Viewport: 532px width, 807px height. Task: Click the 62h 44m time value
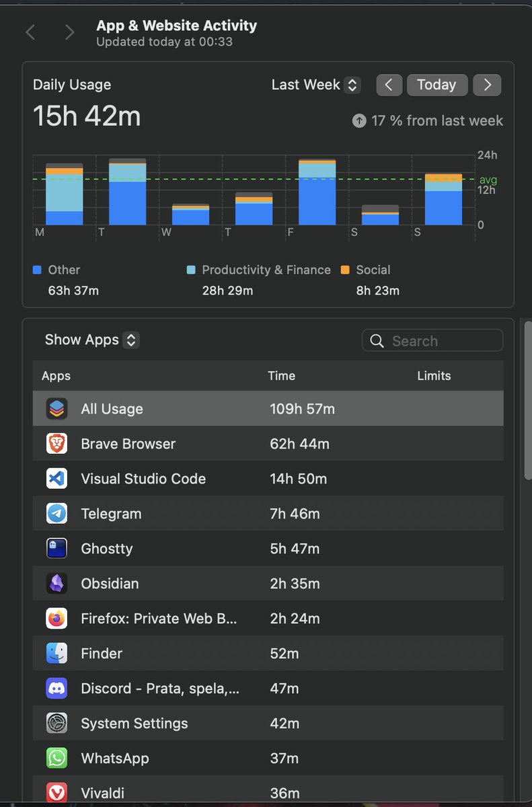pos(299,444)
